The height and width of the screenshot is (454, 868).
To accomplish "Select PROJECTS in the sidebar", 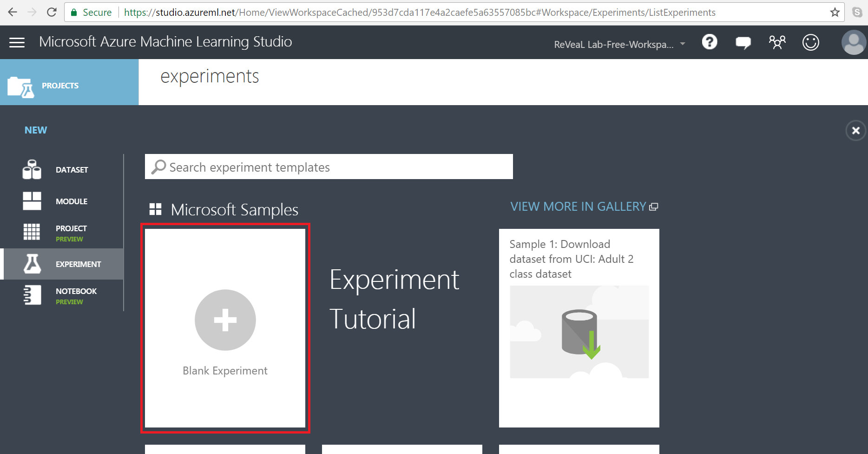I will (x=60, y=86).
